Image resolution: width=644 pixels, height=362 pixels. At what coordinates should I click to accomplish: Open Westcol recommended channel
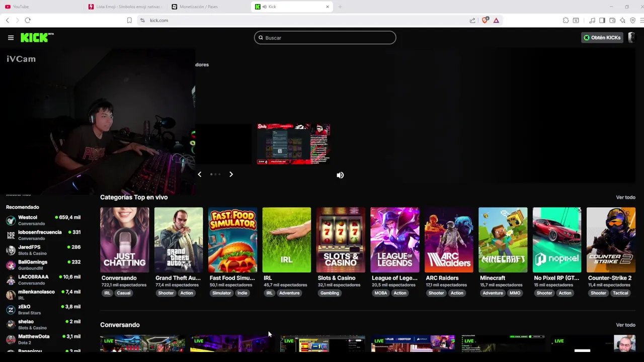[43, 220]
